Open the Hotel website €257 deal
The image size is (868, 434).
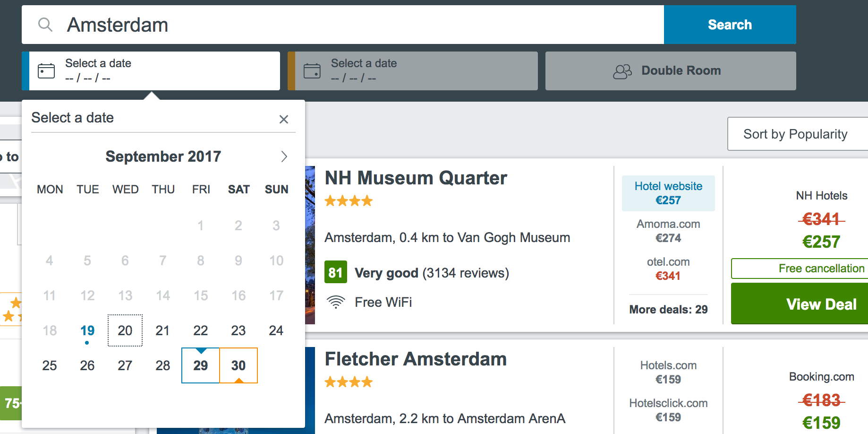[668, 193]
